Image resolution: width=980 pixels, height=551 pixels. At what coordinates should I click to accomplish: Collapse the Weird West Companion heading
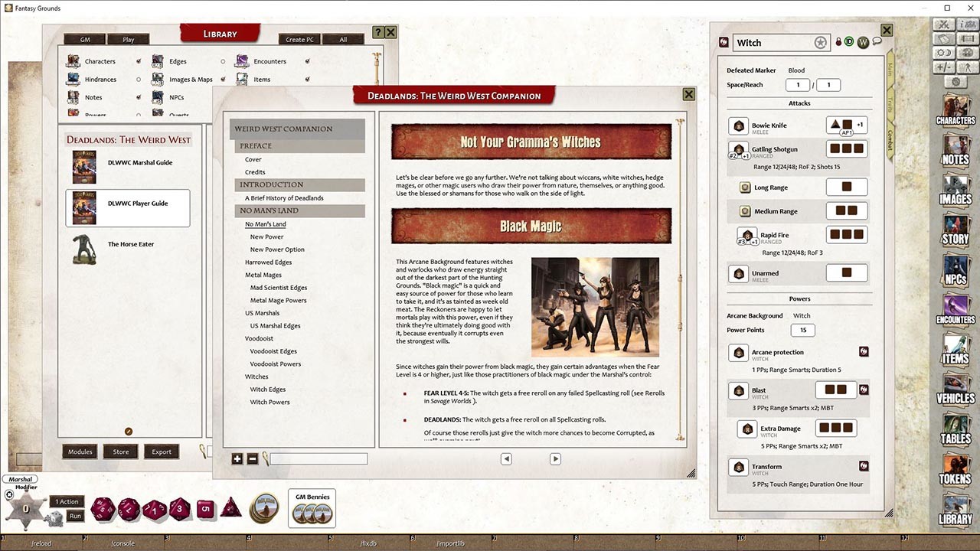pos(298,129)
